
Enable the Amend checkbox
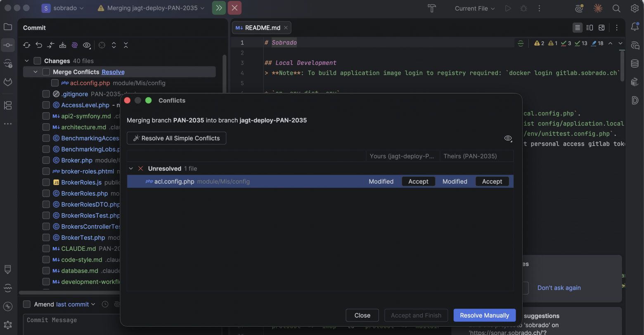(x=27, y=304)
